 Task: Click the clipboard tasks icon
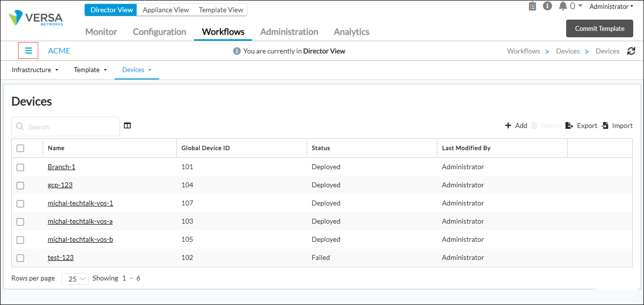pyautogui.click(x=532, y=6)
